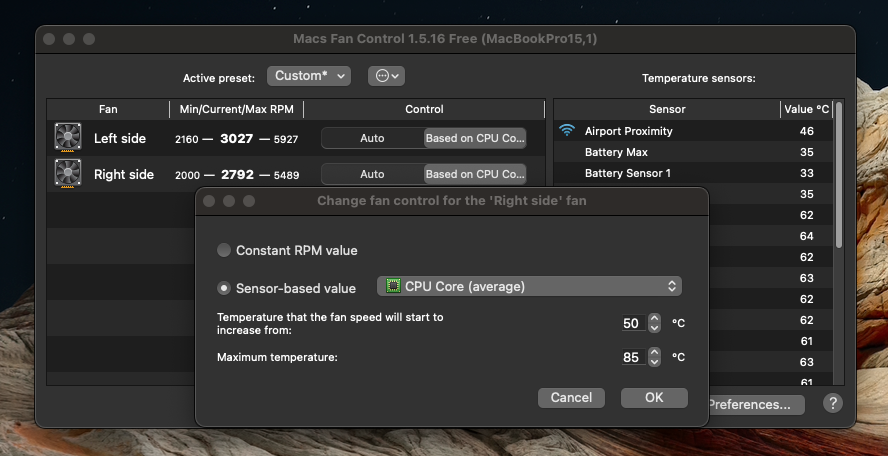Select the Sensor-based value radio button
The image size is (888, 456).
(224, 288)
